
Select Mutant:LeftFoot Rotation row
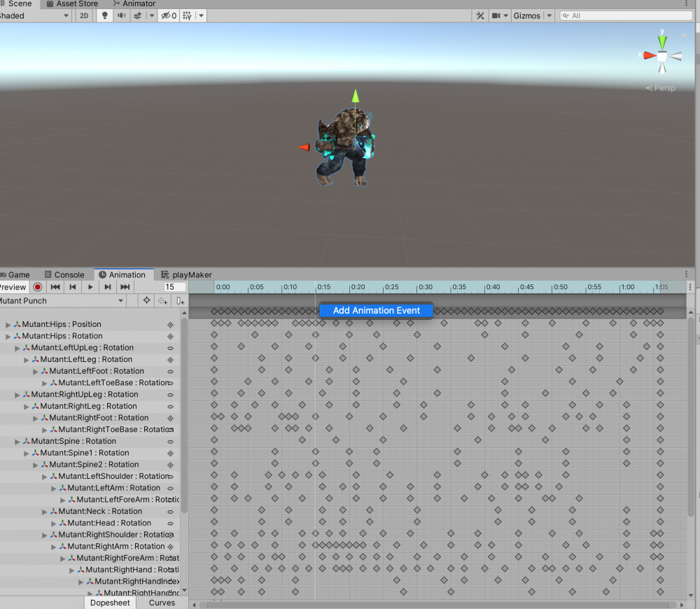[x=90, y=371]
